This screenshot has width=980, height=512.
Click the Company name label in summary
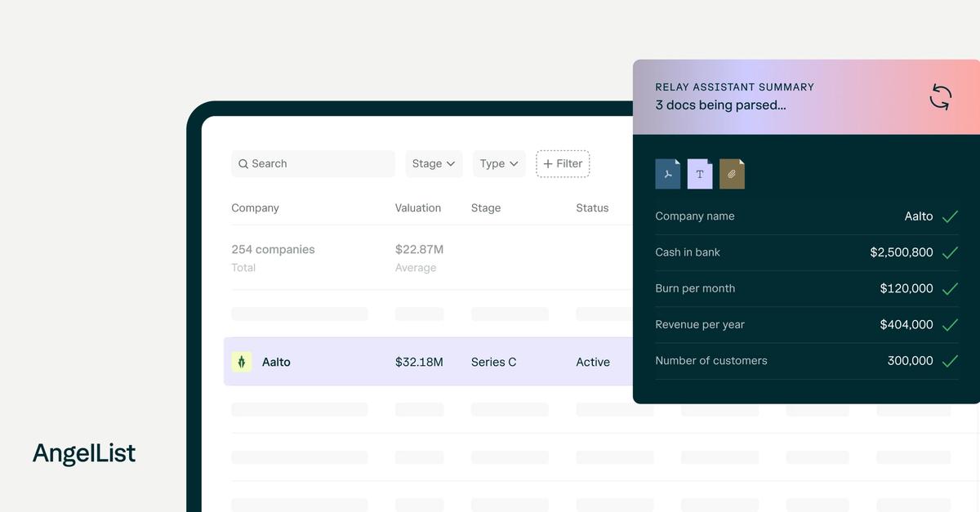[x=695, y=216]
